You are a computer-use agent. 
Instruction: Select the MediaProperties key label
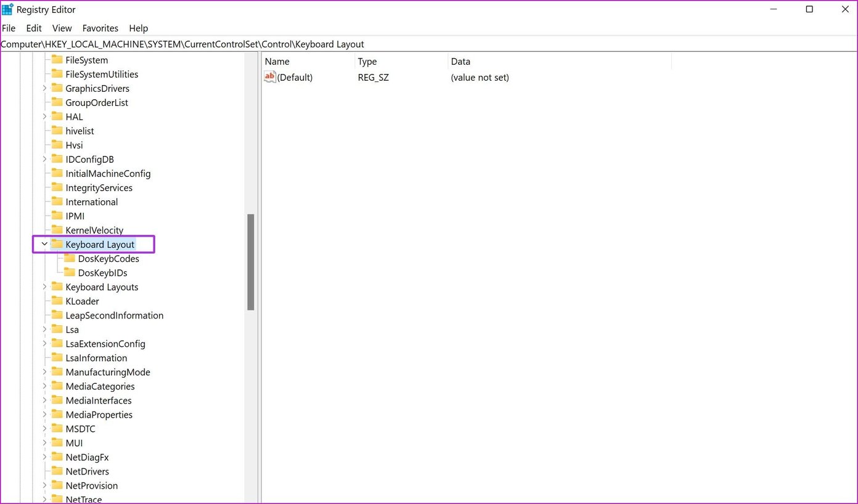99,415
